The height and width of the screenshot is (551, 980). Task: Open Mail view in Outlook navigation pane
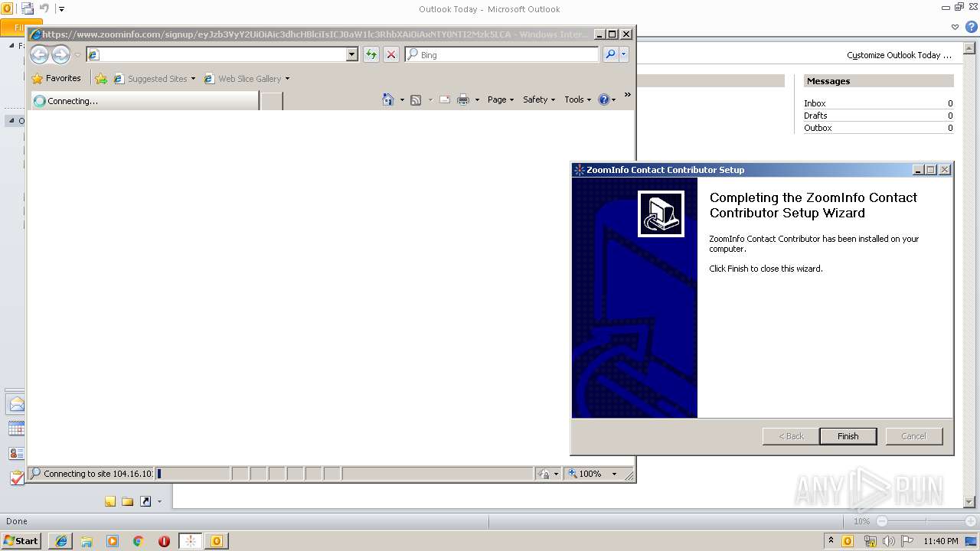(16, 405)
